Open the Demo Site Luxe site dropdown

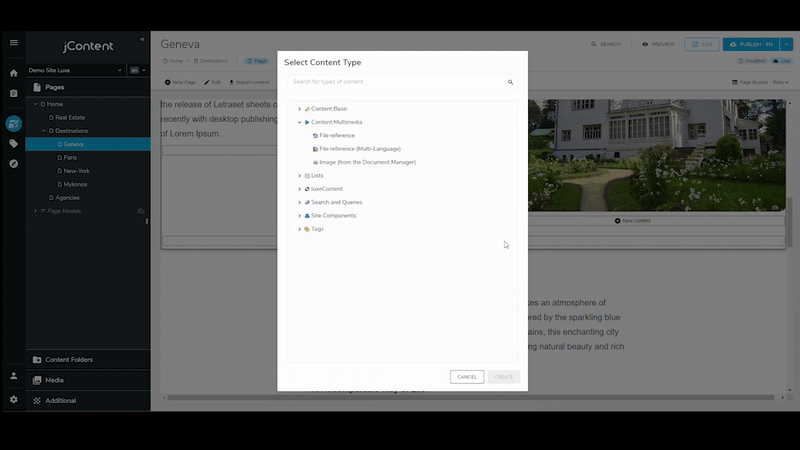pyautogui.click(x=76, y=70)
